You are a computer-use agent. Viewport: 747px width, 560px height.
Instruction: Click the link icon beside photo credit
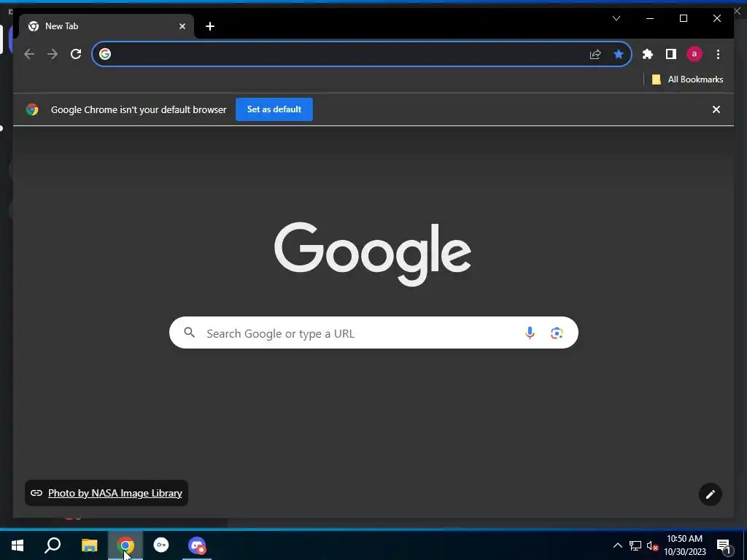pos(36,494)
